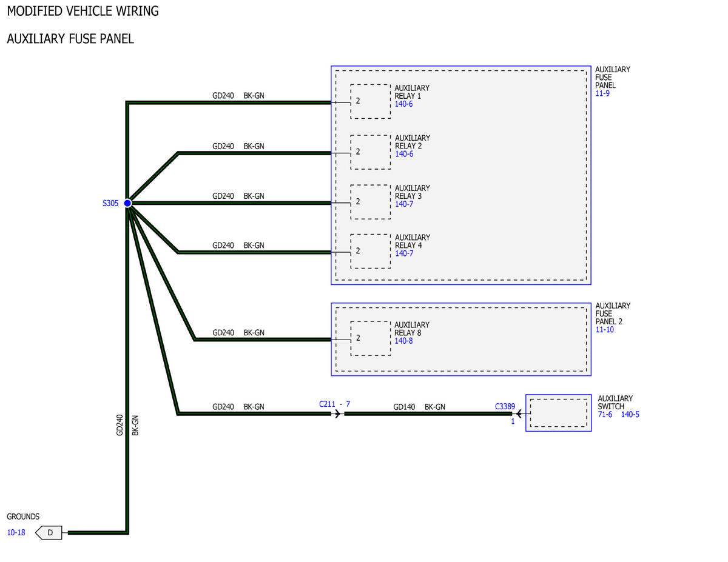Click the AUXILIARY SWITCH label
728x562 pixels.
point(615,403)
